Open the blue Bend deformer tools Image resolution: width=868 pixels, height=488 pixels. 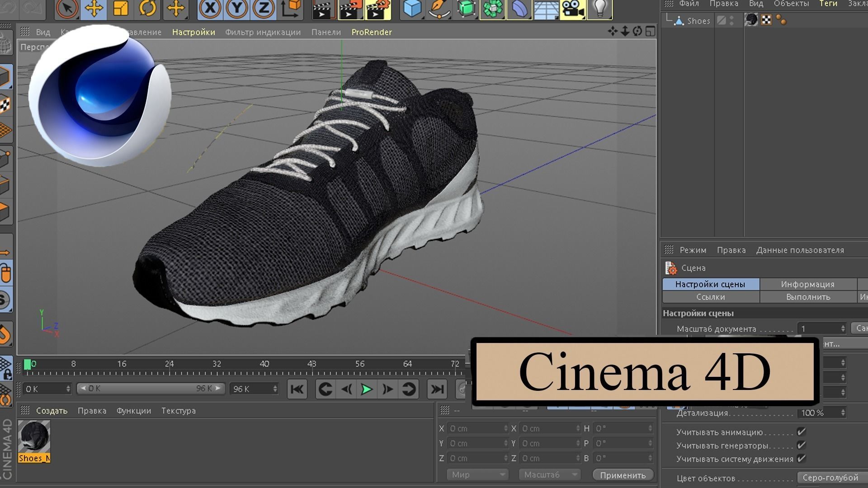click(x=519, y=9)
